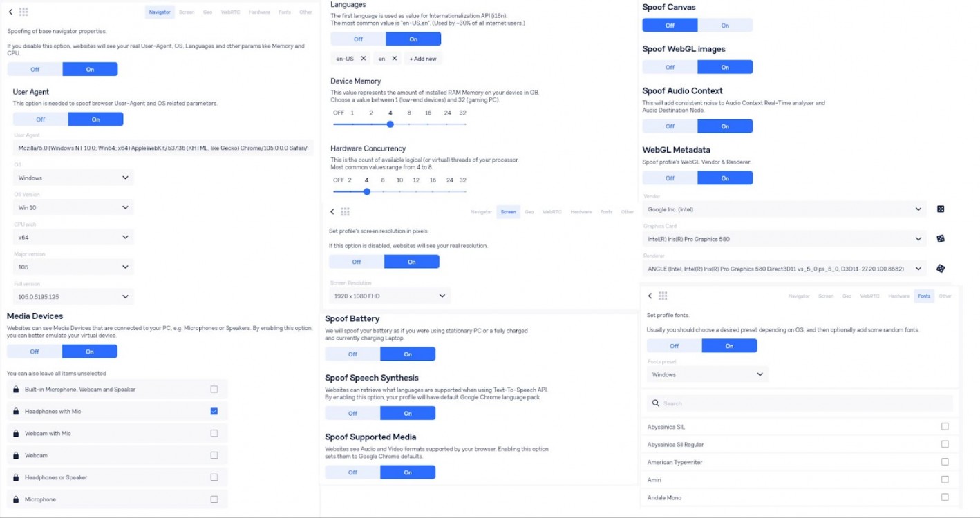Turn Spoof Canvas On
Image resolution: width=980 pixels, height=518 pixels.
(x=725, y=26)
